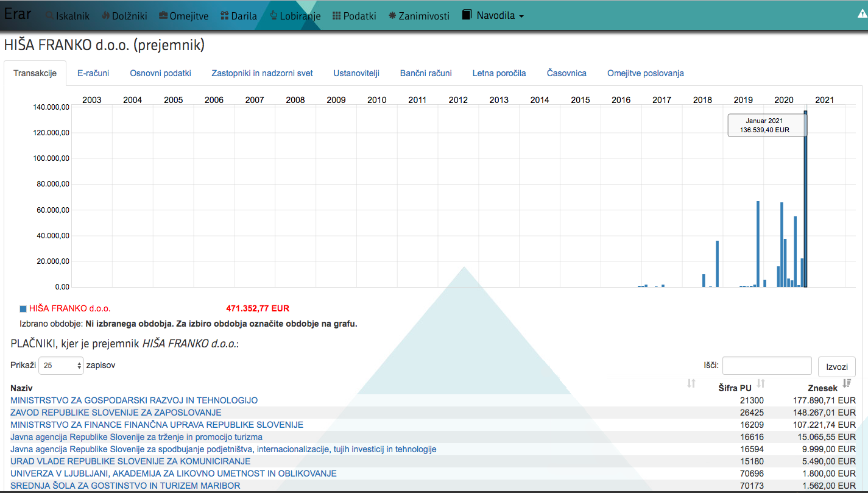Switch to the E-računi tab
The height and width of the screenshot is (493, 868).
coord(93,73)
